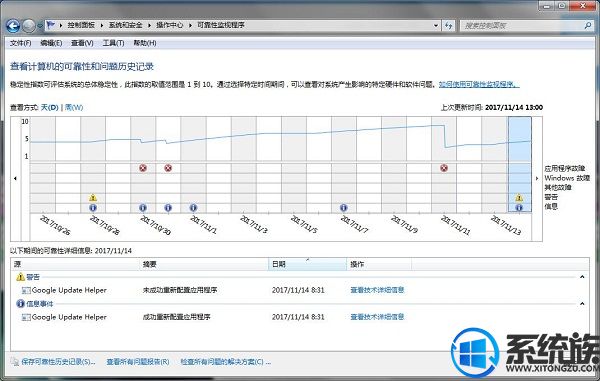
Task: Click the information icon on 2017/11/14
Action: point(519,208)
